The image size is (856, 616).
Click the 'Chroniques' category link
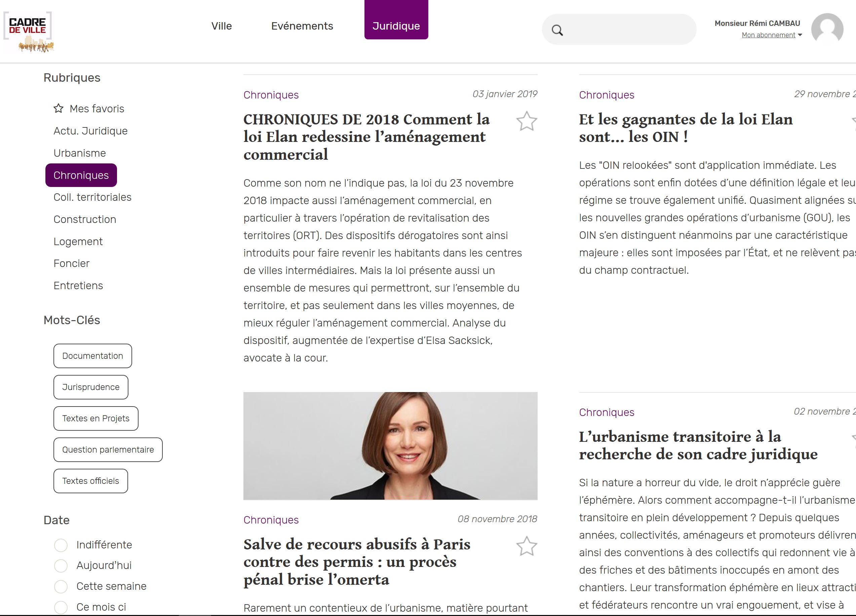click(x=81, y=175)
